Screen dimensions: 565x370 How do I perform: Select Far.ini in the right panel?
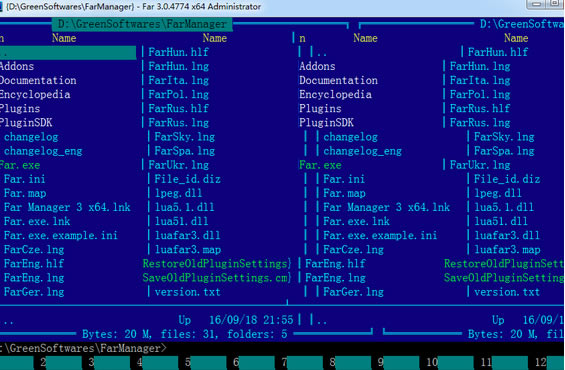tap(344, 179)
